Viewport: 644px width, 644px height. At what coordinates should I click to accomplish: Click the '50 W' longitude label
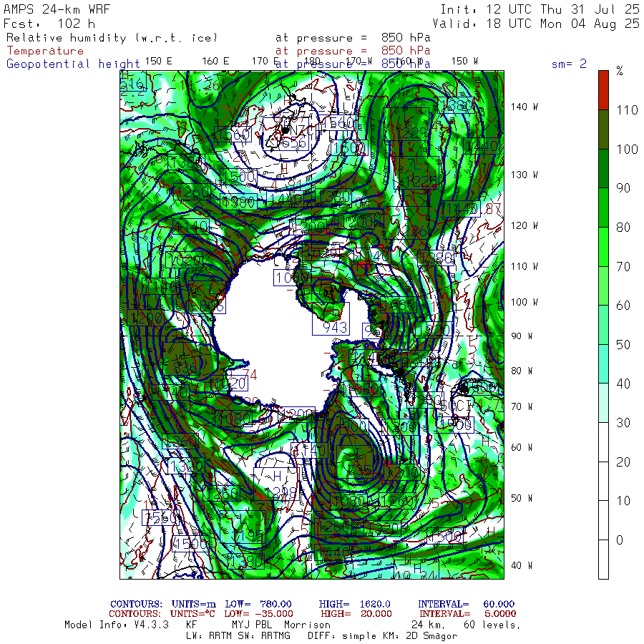click(x=522, y=498)
